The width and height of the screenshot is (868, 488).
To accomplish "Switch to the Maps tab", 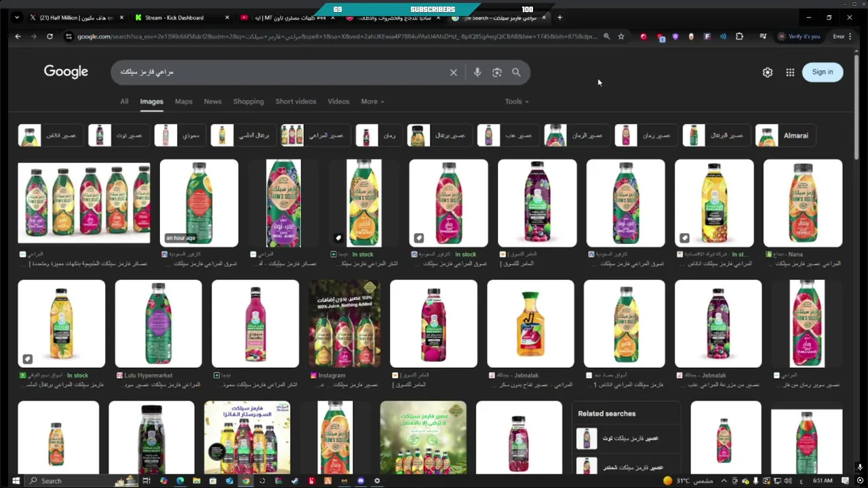I will (184, 102).
